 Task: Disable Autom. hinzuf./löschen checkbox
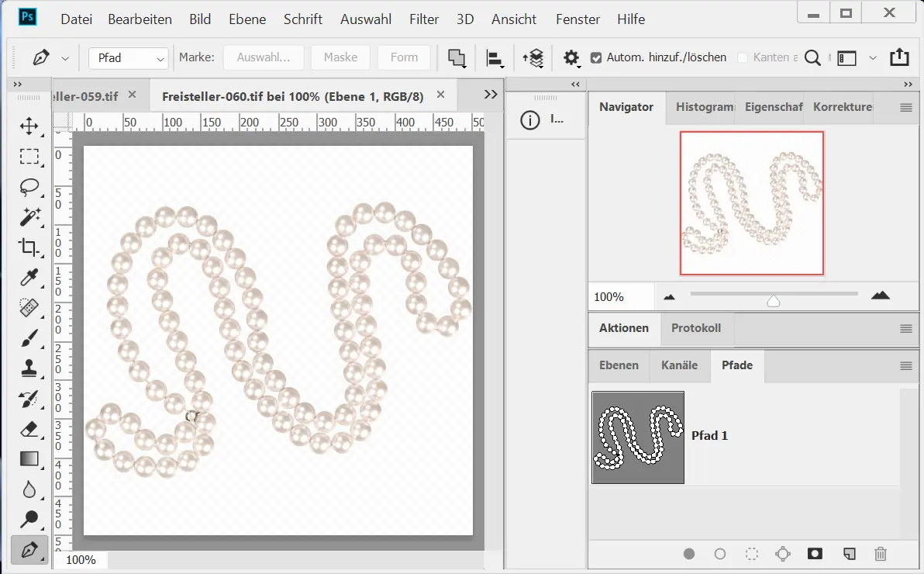[595, 57]
